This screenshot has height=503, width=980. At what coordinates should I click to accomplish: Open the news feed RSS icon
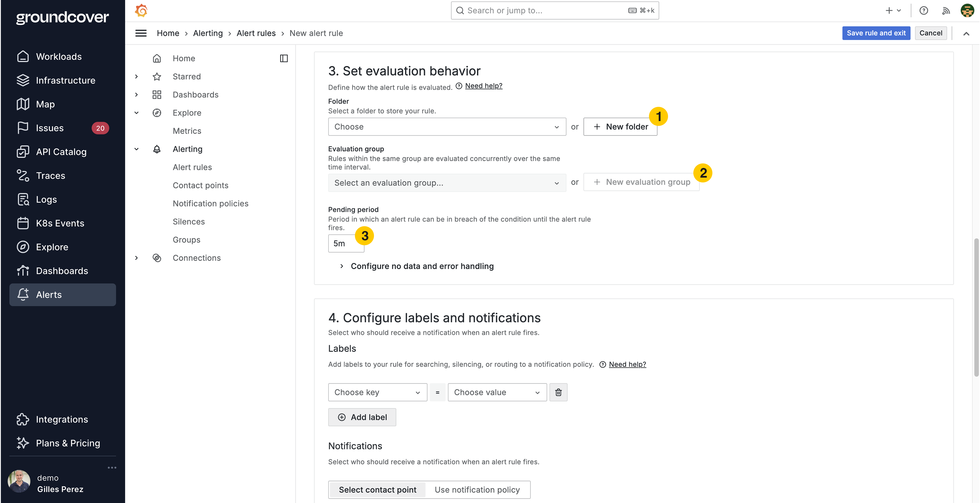coord(946,10)
